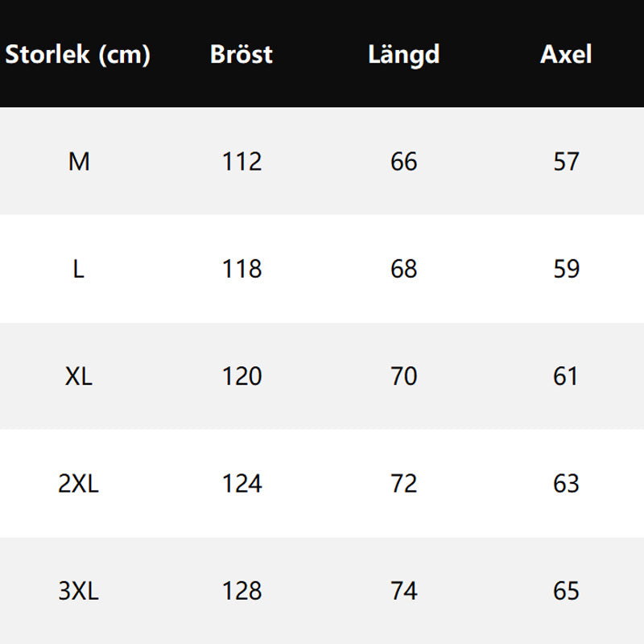This screenshot has height=644, width=644.
Task: Click shoulder value 57
Action: click(567, 162)
